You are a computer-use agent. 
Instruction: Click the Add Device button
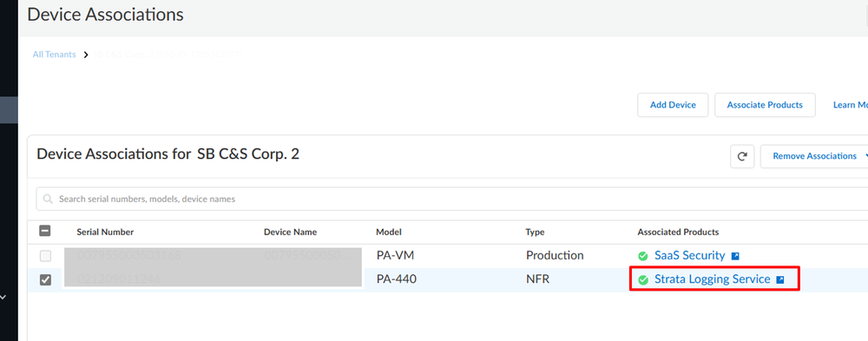(x=673, y=105)
